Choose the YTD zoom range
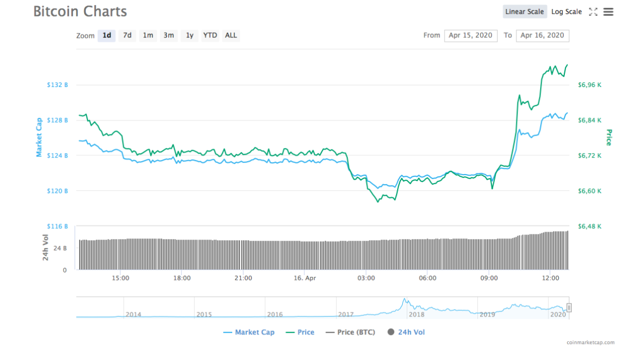The width and height of the screenshot is (644, 356). [x=210, y=36]
